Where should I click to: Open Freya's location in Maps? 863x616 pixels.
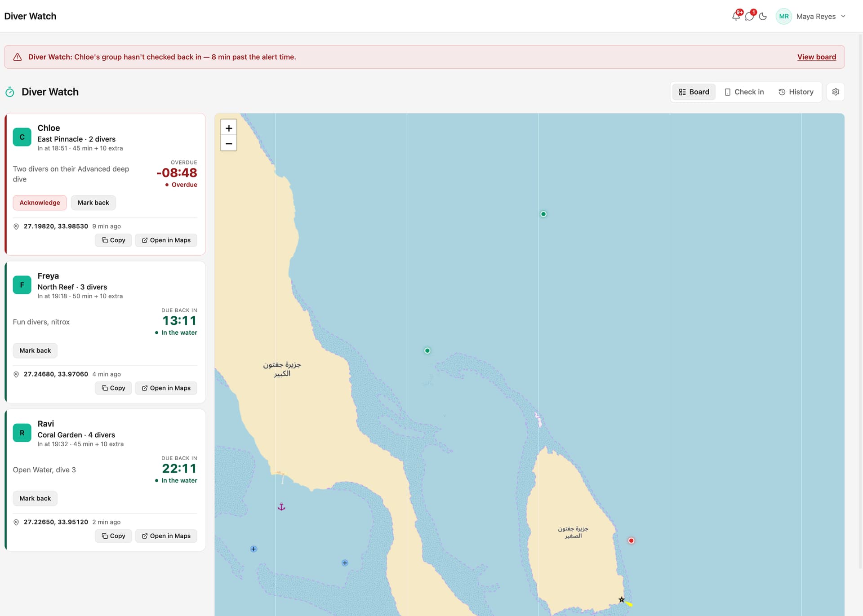[x=166, y=388]
